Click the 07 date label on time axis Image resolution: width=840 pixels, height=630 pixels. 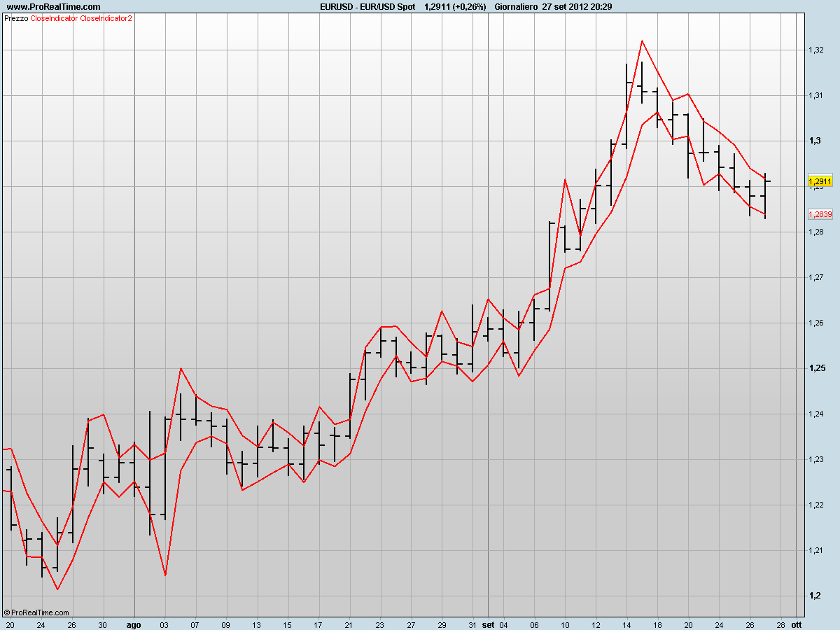point(195,624)
